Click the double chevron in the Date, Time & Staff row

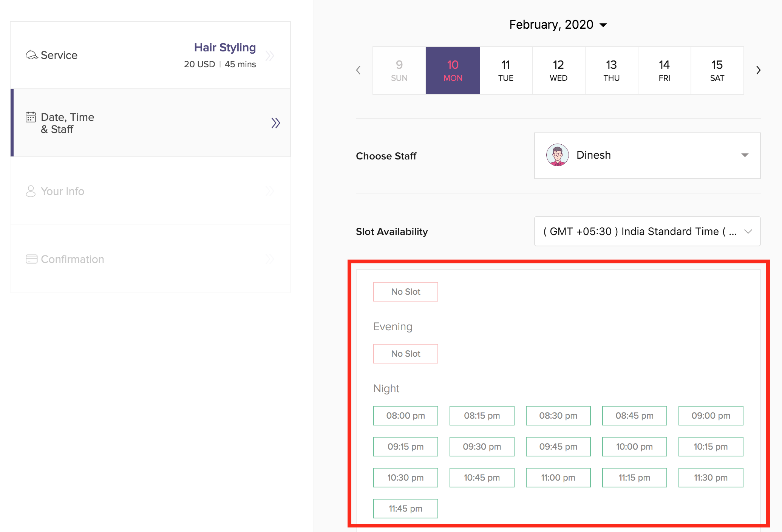point(276,123)
